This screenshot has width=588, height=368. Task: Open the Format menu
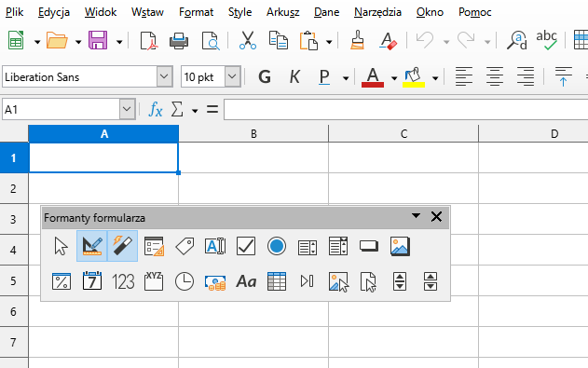pos(196,12)
